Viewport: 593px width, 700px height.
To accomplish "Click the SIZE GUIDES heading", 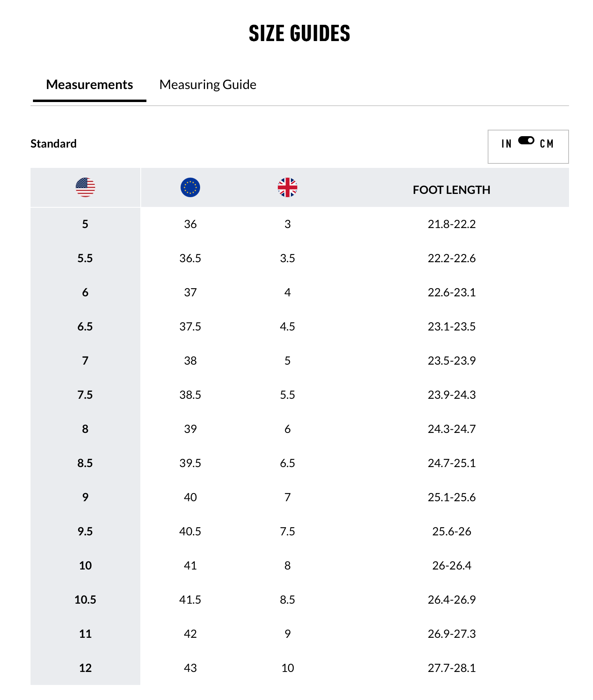I will 299,33.
